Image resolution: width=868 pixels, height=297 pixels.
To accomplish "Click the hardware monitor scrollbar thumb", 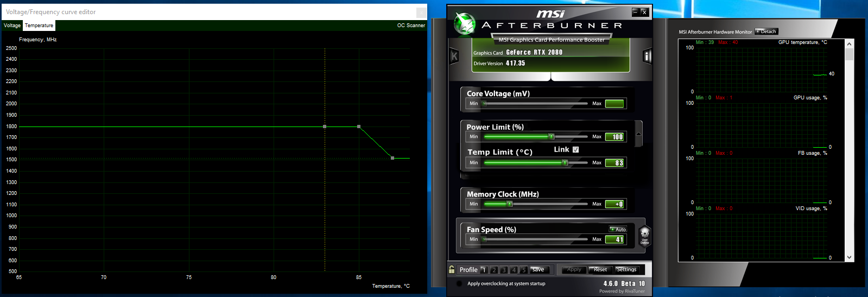I will coord(850,54).
